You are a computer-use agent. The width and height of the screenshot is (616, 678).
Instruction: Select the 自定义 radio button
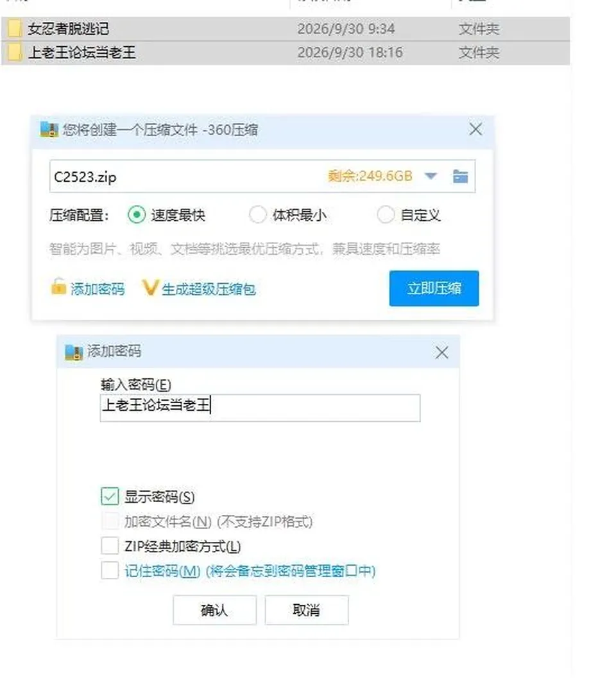tap(386, 214)
